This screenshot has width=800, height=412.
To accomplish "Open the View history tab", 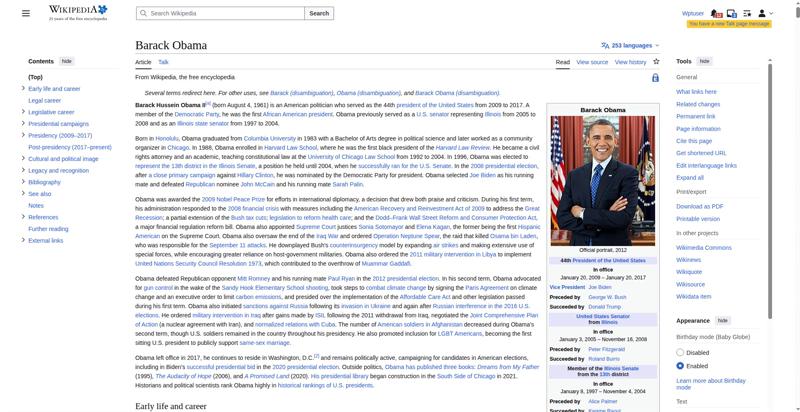I will pyautogui.click(x=630, y=62).
